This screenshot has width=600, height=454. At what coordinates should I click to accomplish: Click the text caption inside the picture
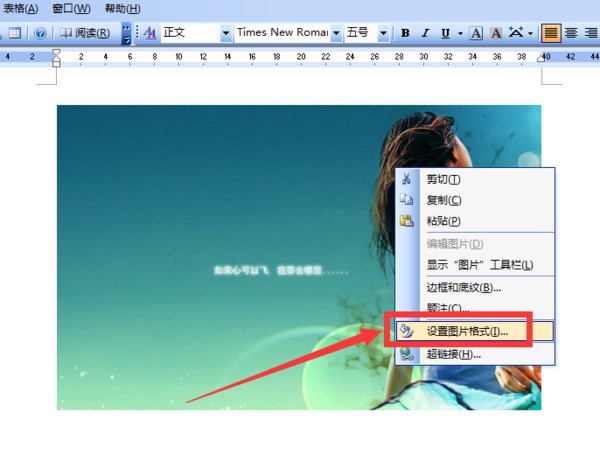pyautogui.click(x=280, y=270)
